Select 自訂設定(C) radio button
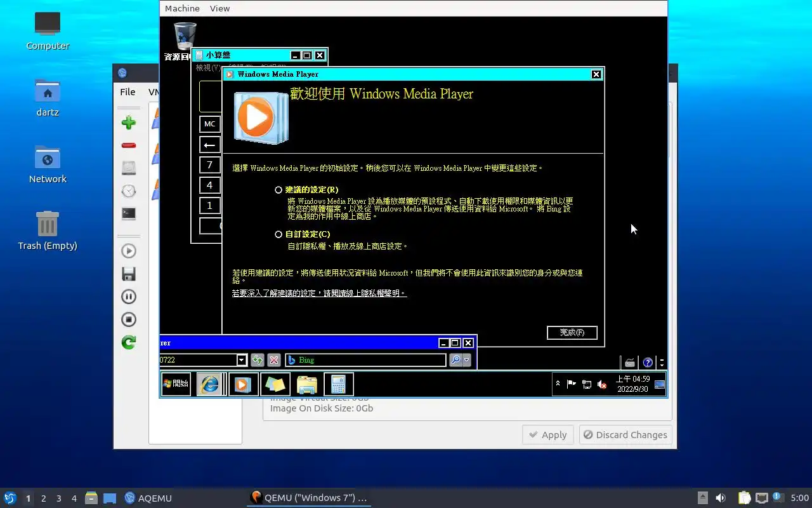This screenshot has height=508, width=812. coord(278,234)
